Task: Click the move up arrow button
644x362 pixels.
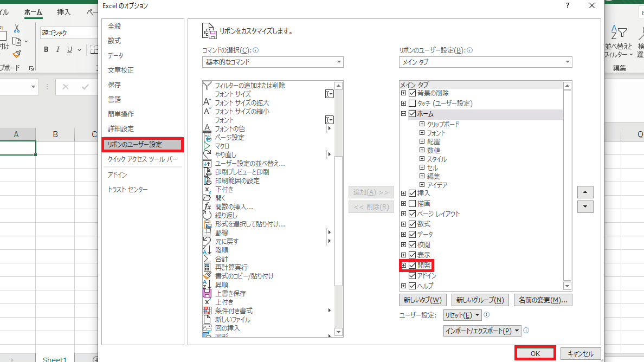Action: 585,192
